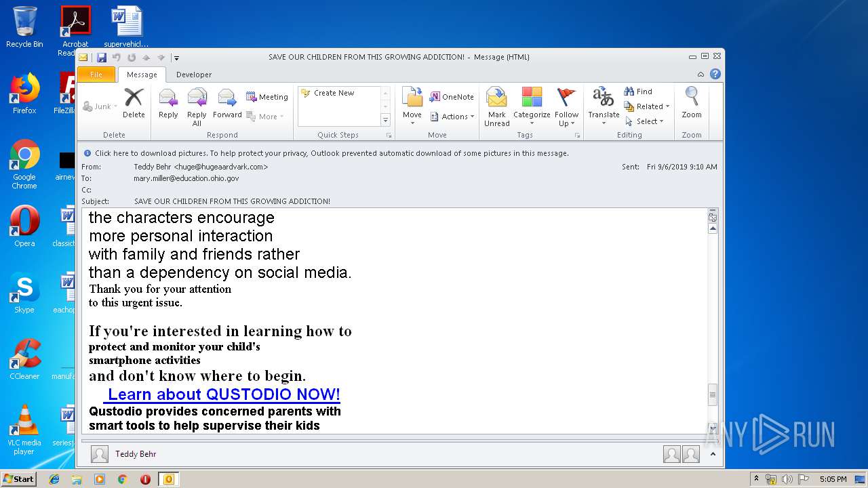Screen dimensions: 868x488
Task: Expand the Quick Steps gallery
Action: pos(385,120)
